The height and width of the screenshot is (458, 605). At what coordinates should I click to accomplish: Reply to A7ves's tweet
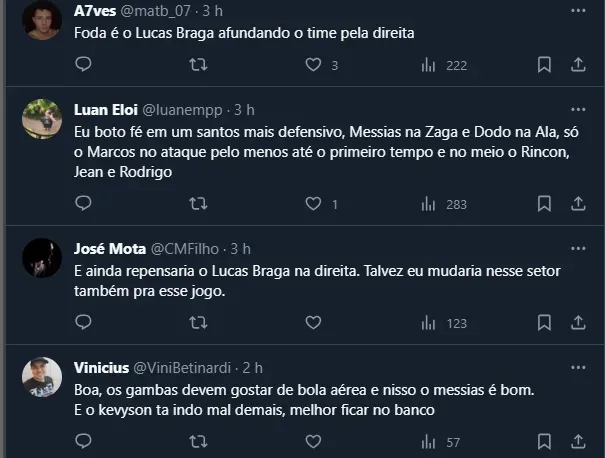84,64
